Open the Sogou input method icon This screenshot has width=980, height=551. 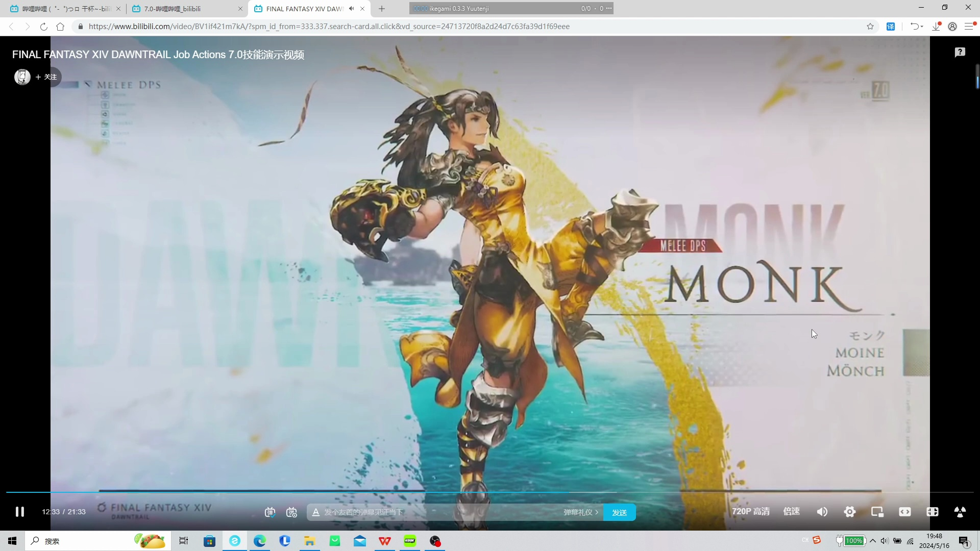(x=817, y=540)
